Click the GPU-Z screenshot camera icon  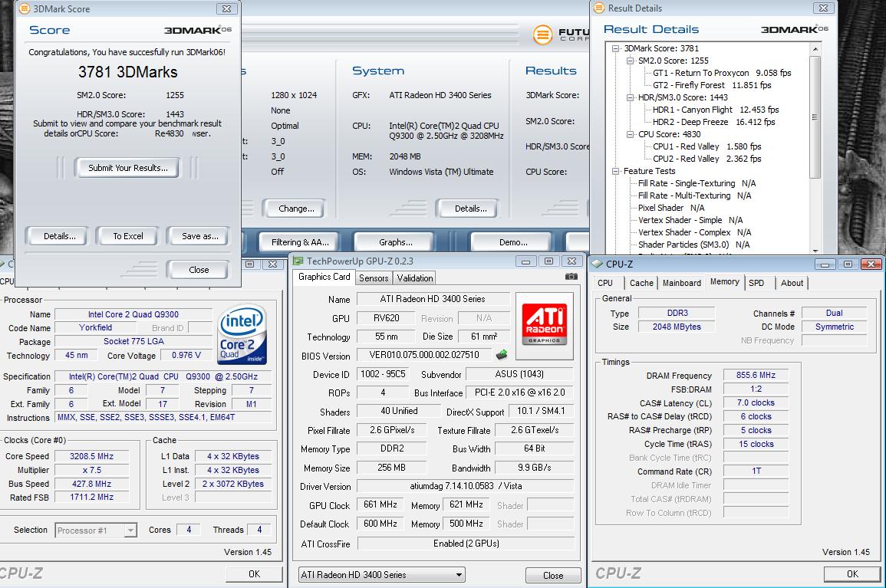pyautogui.click(x=571, y=277)
